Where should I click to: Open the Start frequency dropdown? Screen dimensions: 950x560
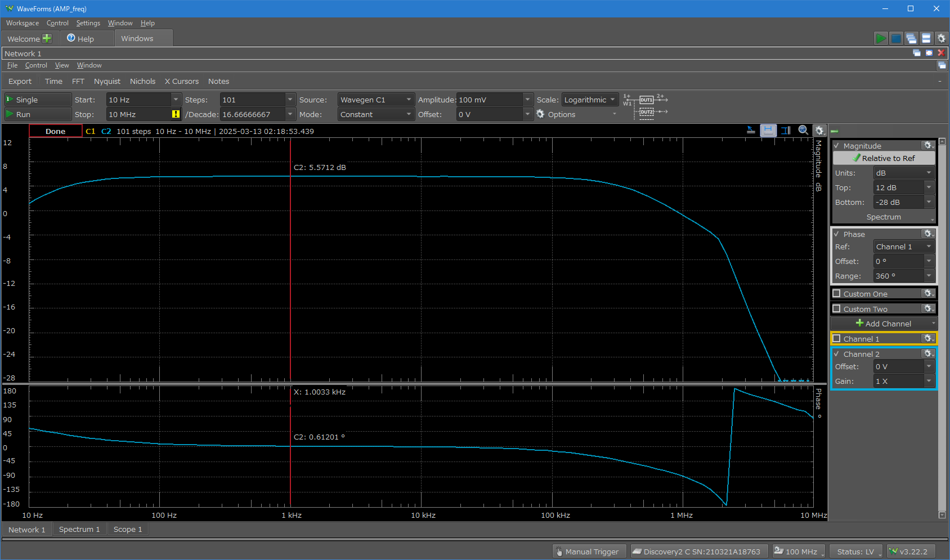pyautogui.click(x=176, y=99)
